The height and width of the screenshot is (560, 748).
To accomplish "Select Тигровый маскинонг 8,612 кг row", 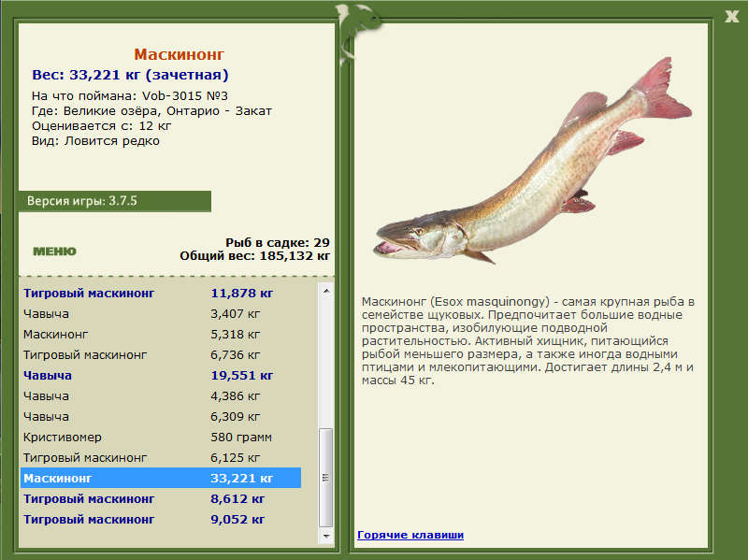I will click(x=161, y=498).
